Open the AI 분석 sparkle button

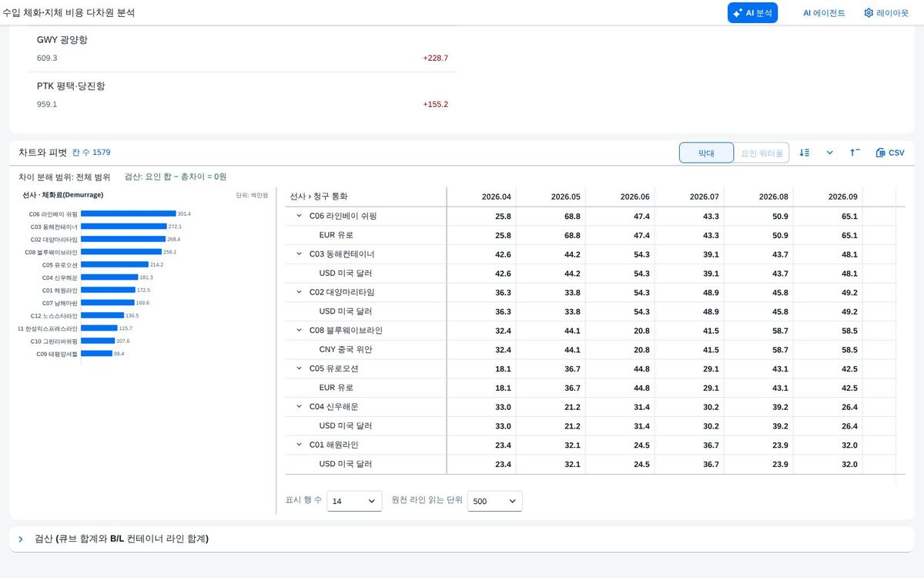[x=752, y=12]
